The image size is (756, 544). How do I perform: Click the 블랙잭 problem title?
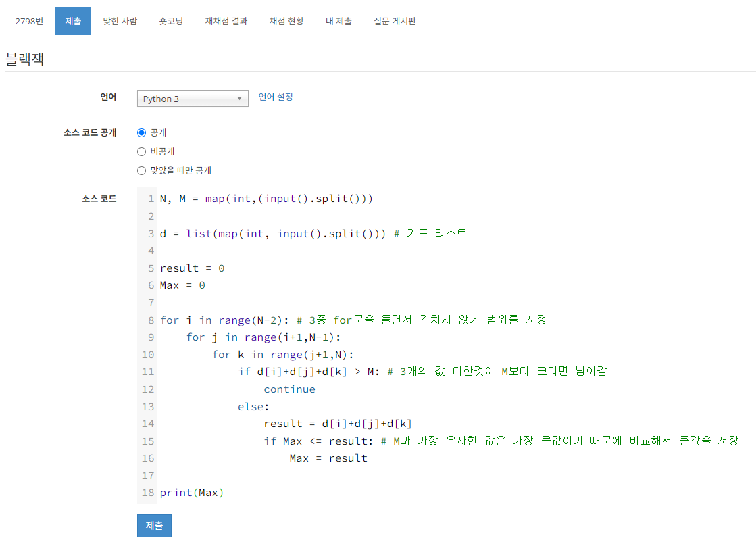tap(24, 59)
